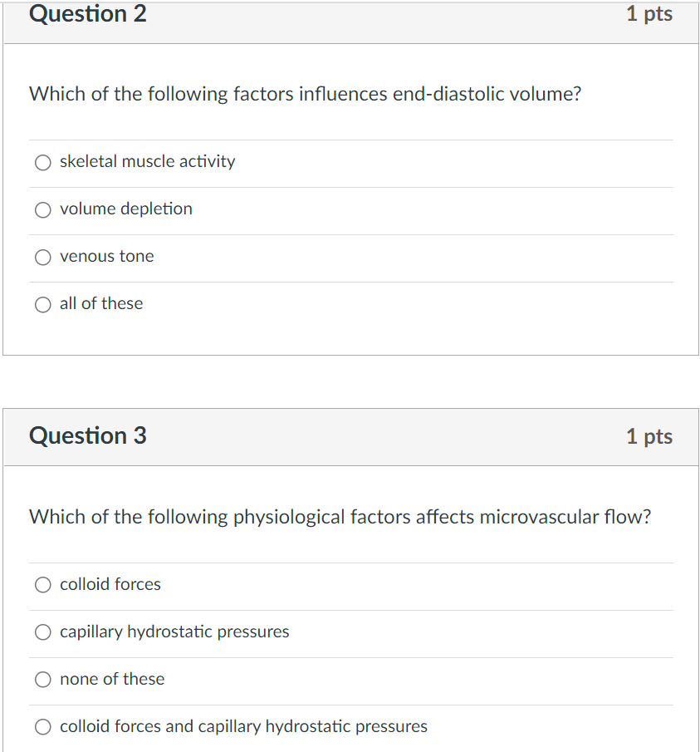Mark the "all of these" radio button

click(43, 305)
